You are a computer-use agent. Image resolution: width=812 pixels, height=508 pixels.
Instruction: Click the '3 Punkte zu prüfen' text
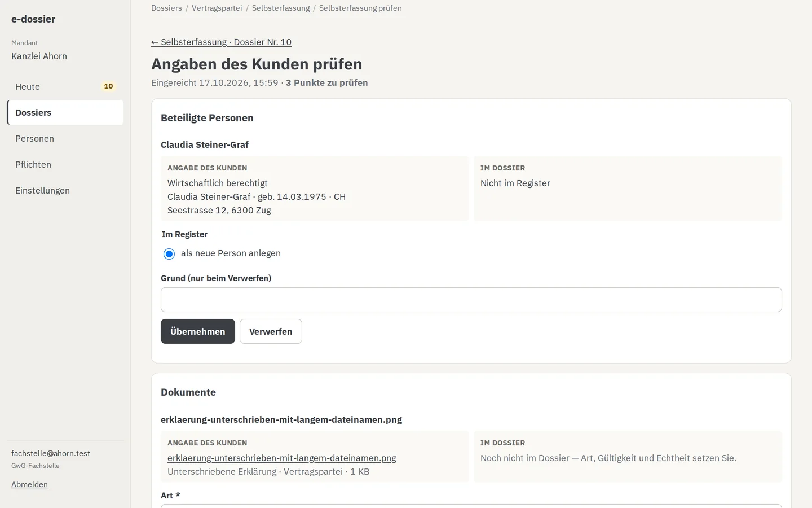point(327,82)
